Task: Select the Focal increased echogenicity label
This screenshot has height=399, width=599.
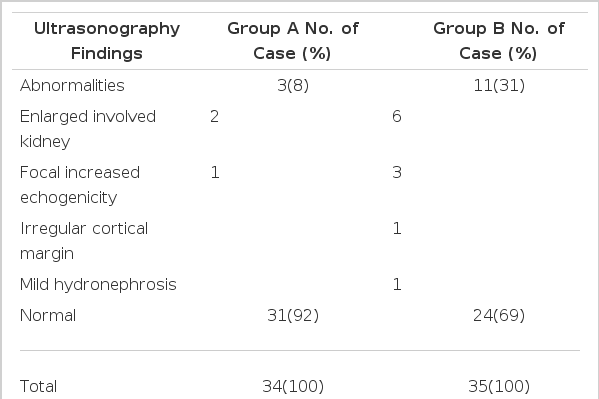Action: 80,185
